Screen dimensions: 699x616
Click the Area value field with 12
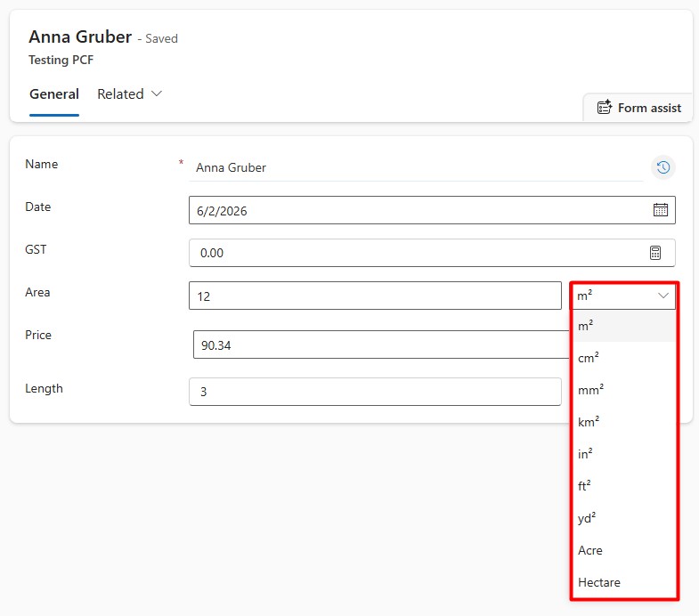[375, 296]
